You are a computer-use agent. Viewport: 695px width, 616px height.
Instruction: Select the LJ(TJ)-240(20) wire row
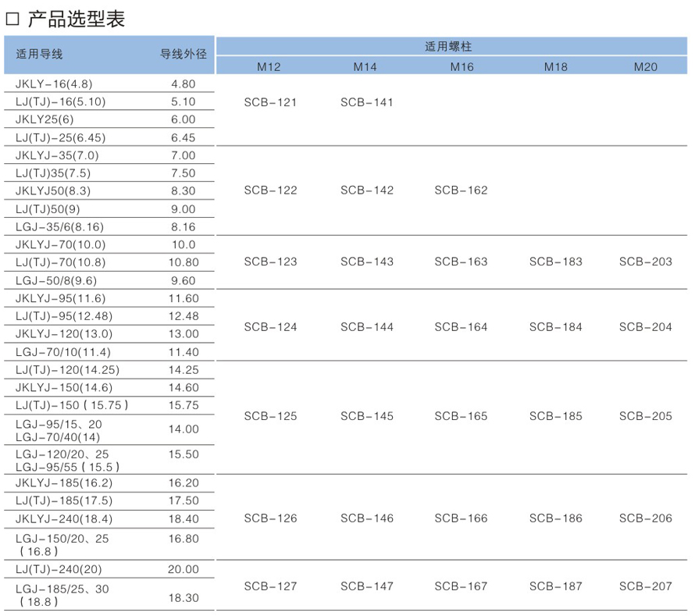[58, 569]
